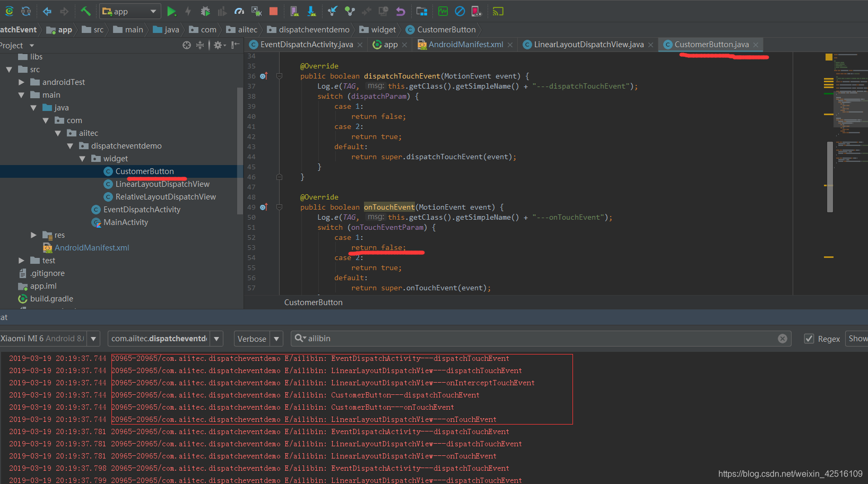Screen dimensions: 868x484
Task: Click the purple Revert undo icon
Action: point(401,11)
